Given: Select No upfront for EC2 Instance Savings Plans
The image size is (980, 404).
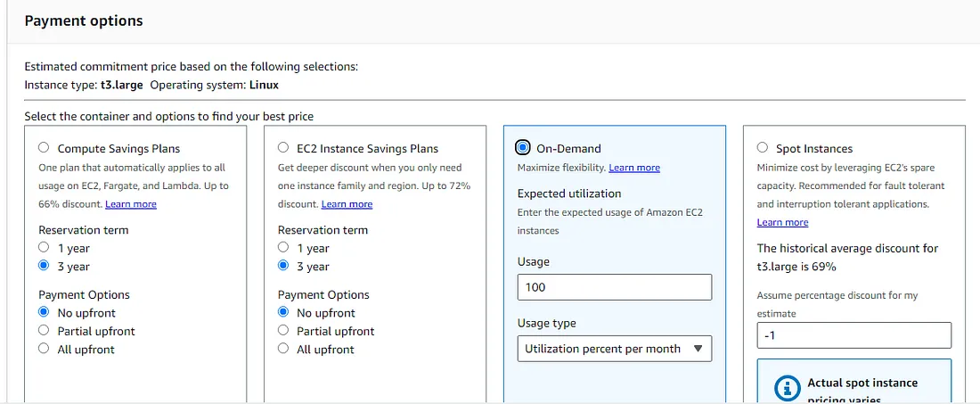Looking at the screenshot, I should (283, 312).
